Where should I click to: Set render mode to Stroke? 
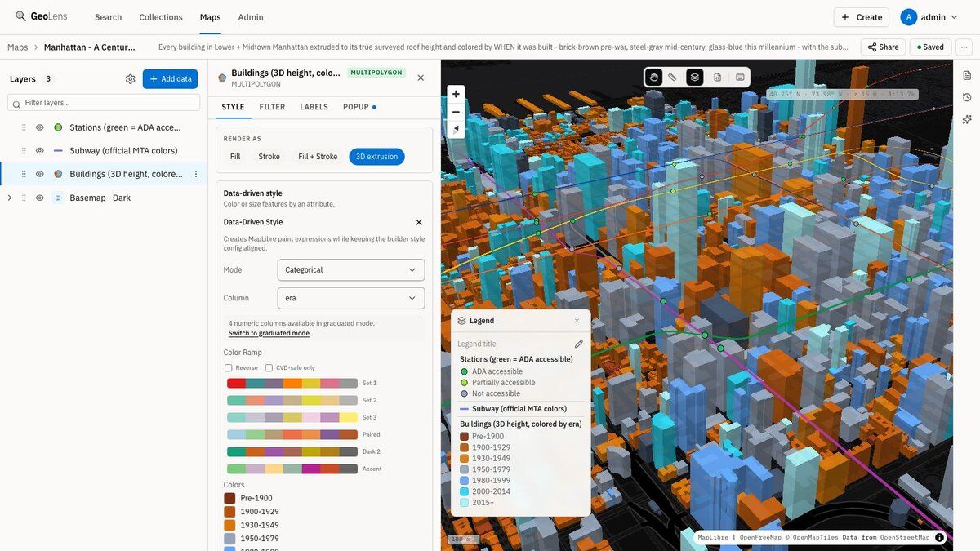pos(269,157)
